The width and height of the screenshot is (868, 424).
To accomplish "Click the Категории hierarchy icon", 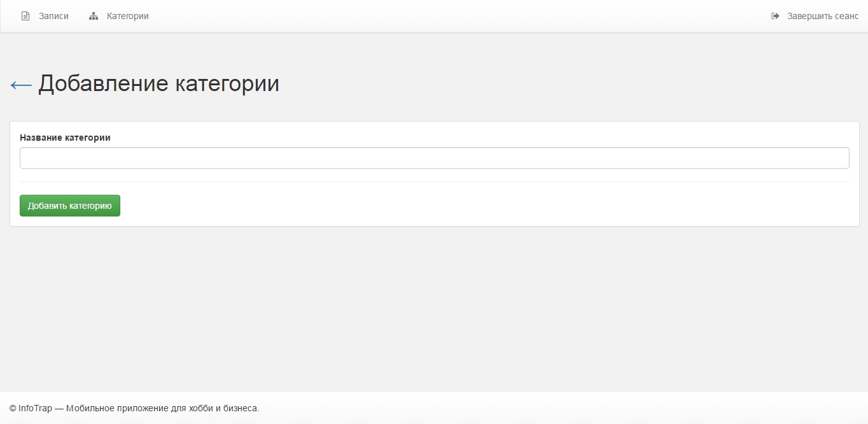I will [x=94, y=16].
